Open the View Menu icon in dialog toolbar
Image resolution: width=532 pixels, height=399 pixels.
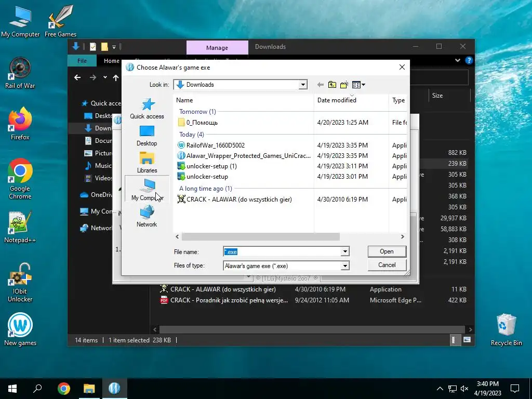pyautogui.click(x=358, y=85)
